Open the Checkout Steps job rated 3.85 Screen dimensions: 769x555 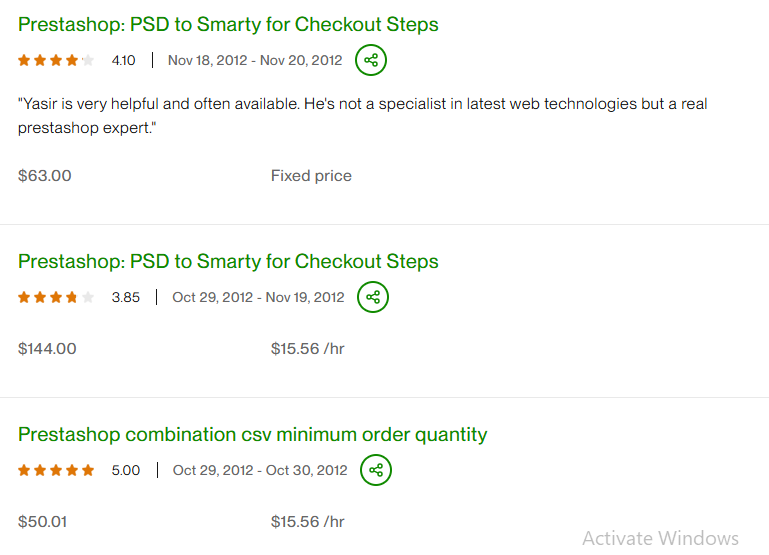(x=228, y=261)
